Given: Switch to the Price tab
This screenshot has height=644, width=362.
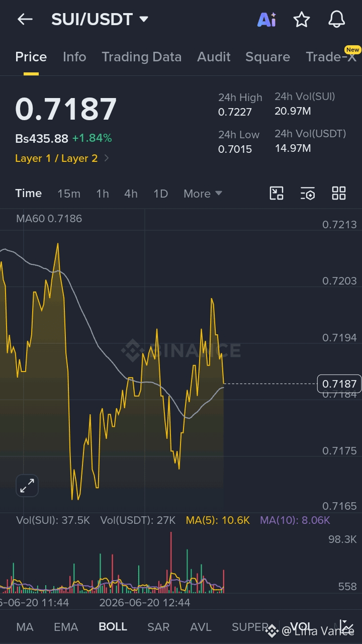Looking at the screenshot, I should (31, 57).
